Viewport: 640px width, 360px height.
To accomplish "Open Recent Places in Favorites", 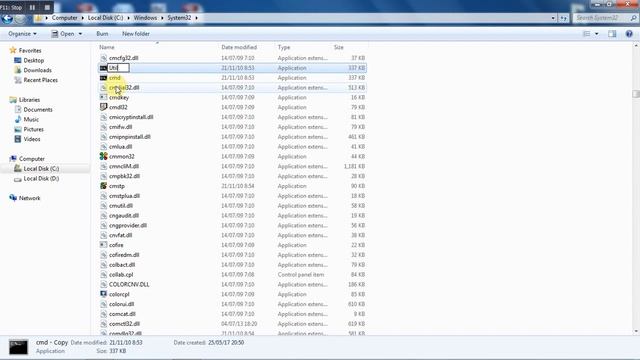I will (40, 80).
